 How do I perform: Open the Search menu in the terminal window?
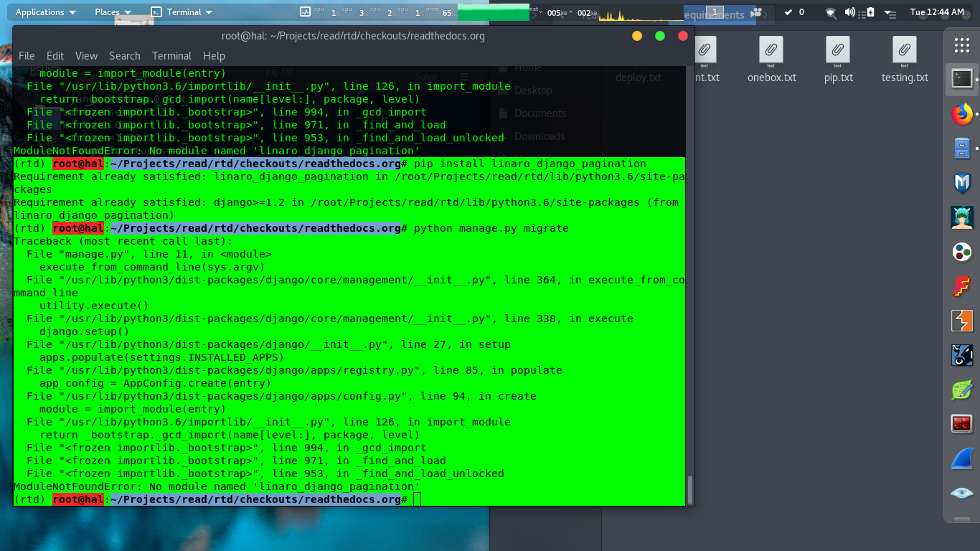124,55
